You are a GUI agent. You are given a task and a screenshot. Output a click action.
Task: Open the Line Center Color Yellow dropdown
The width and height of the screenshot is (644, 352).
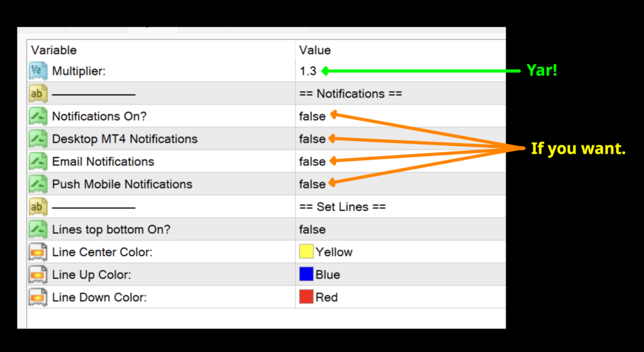334,253
